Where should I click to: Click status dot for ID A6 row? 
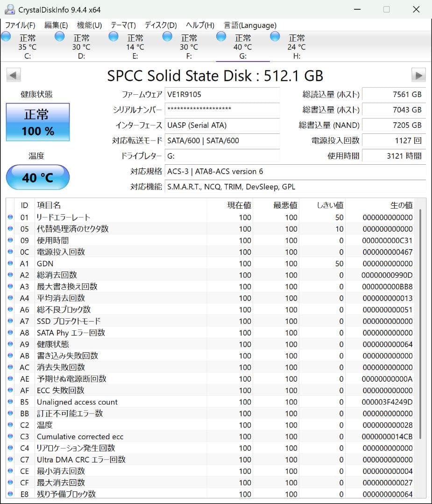[10, 309]
